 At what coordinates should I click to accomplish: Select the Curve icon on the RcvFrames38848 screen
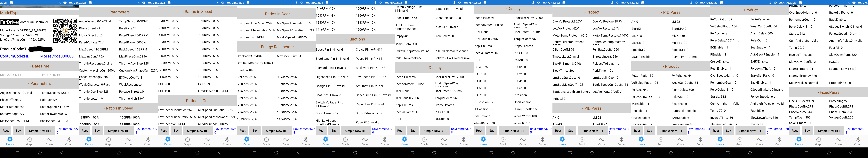click(681, 139)
